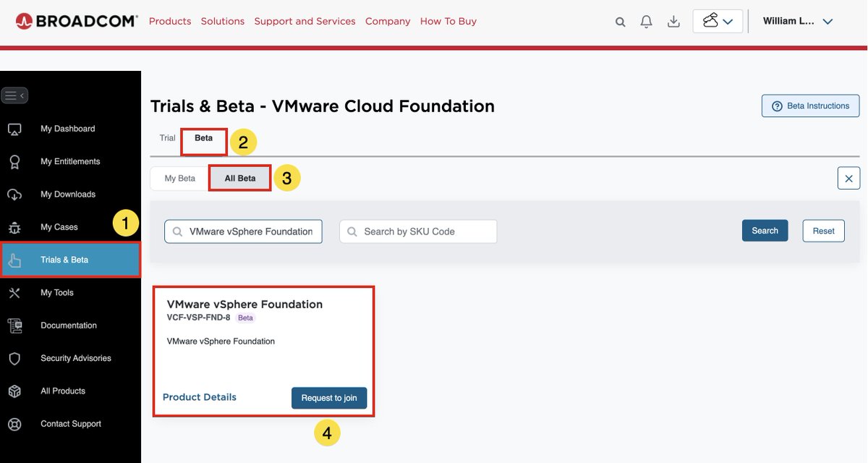Click the VMware vSphere Foundation card title

coord(244,304)
